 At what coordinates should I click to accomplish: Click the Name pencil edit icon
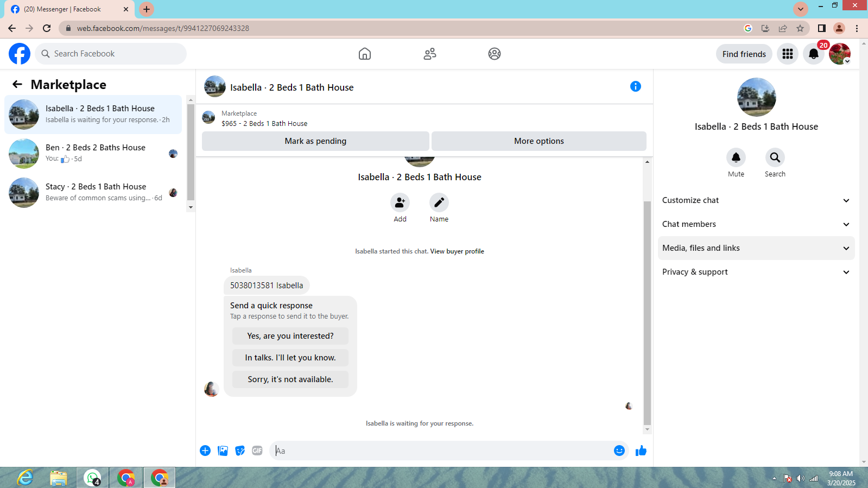click(439, 202)
